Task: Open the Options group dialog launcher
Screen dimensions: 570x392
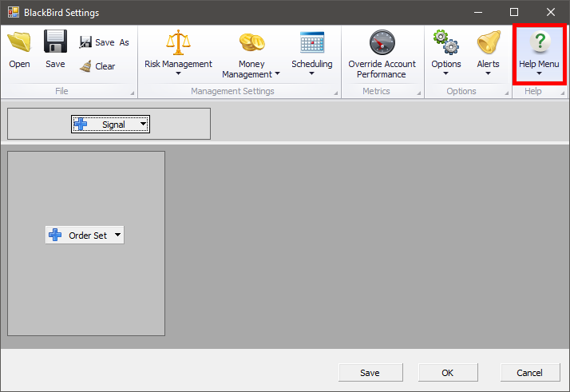Action: pyautogui.click(x=507, y=93)
